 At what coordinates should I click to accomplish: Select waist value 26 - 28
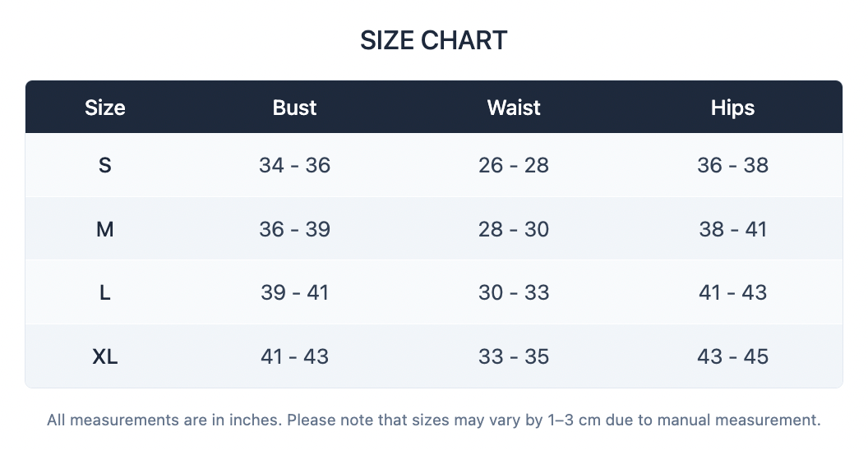point(514,165)
